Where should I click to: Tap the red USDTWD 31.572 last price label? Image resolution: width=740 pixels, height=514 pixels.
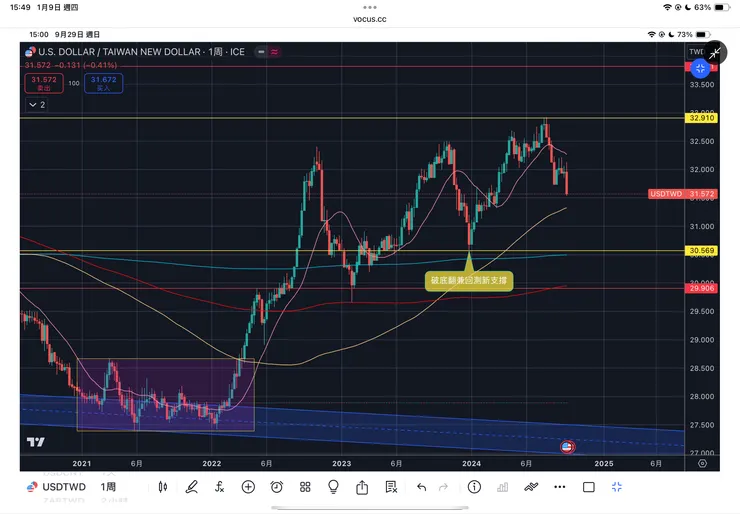(x=683, y=194)
